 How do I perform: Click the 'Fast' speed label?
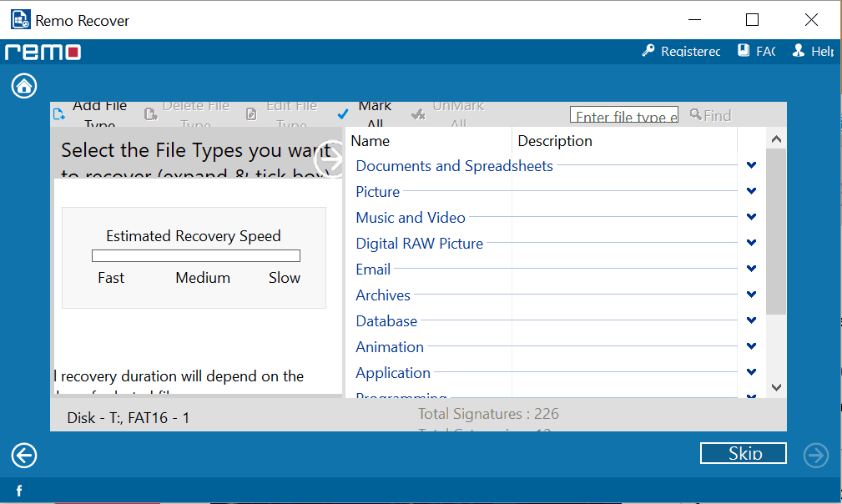click(x=111, y=278)
